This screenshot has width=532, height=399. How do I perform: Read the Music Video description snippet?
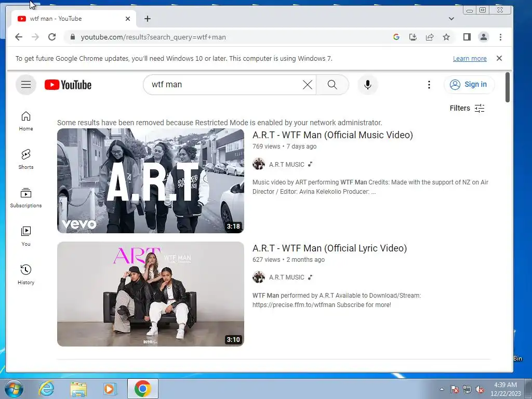pyautogui.click(x=370, y=187)
